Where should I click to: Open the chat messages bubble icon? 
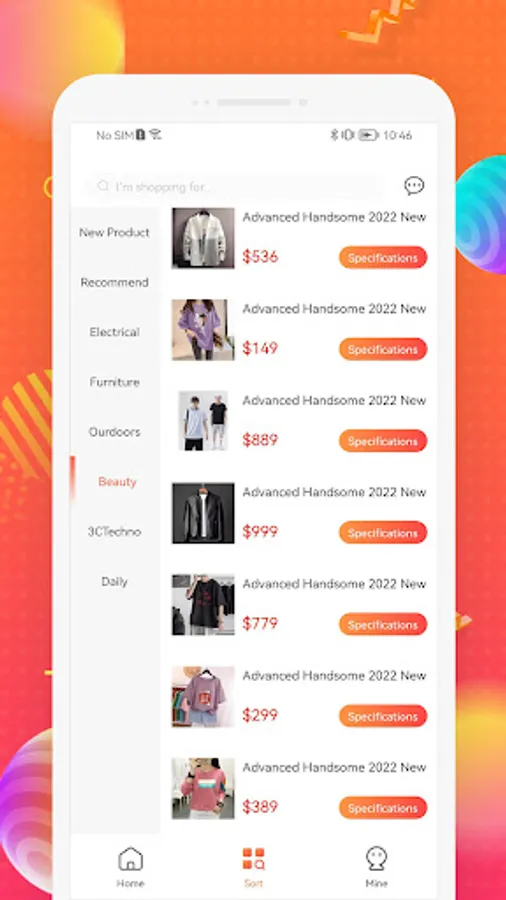click(x=414, y=186)
